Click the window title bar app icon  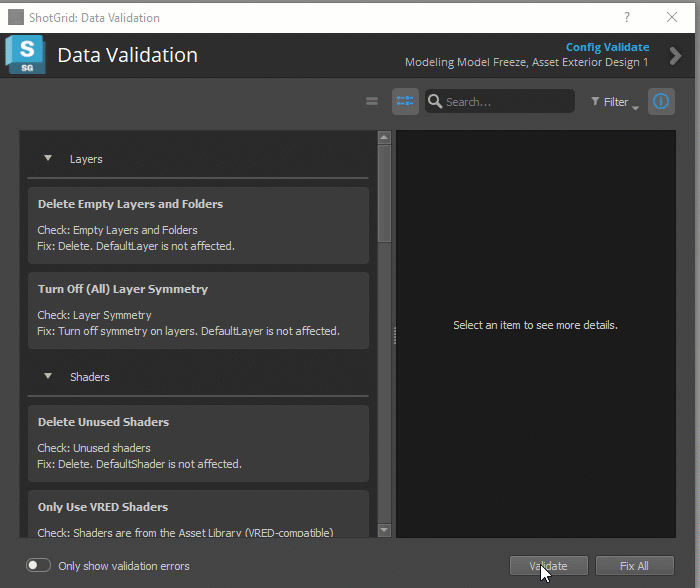pos(16,17)
